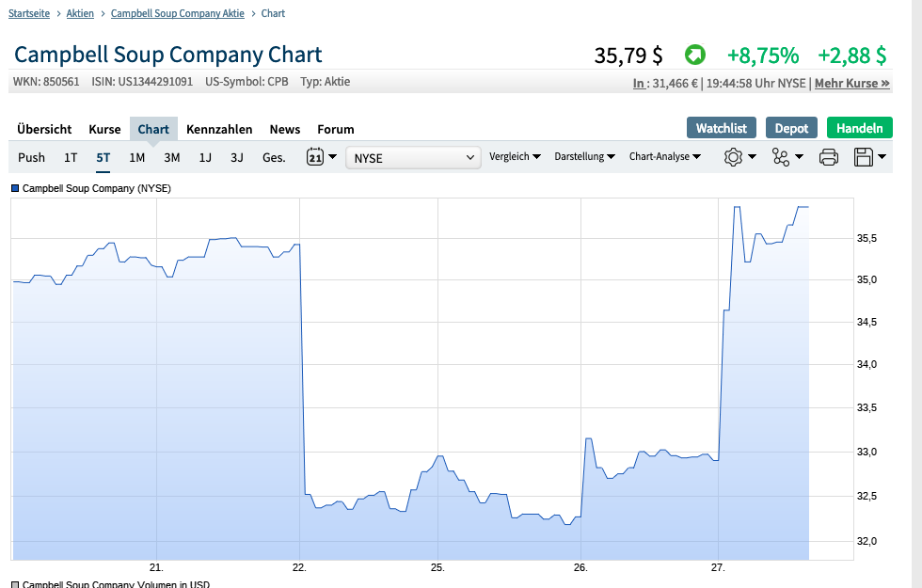The height and width of the screenshot is (588, 922).
Task: Click the Aktien breadcrumb link
Action: [x=79, y=13]
